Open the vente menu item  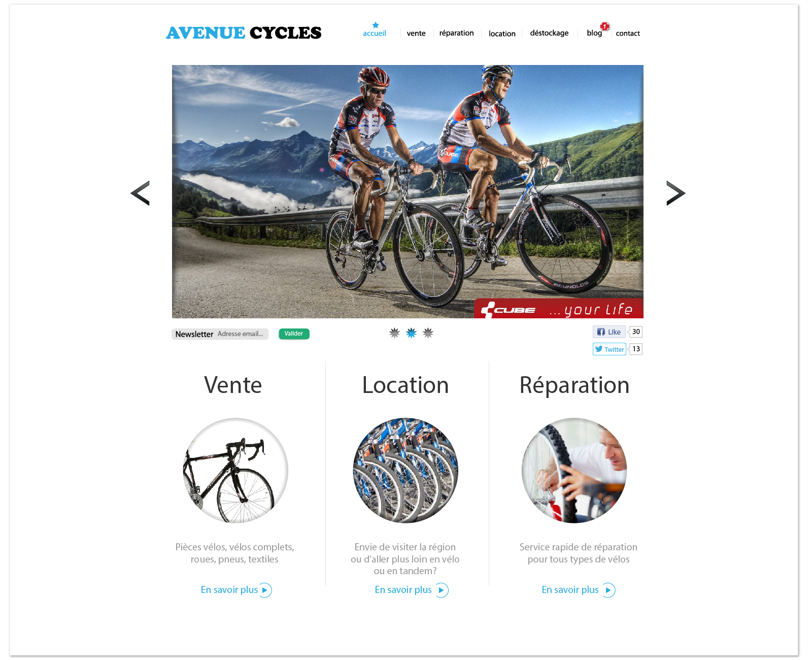coord(416,34)
